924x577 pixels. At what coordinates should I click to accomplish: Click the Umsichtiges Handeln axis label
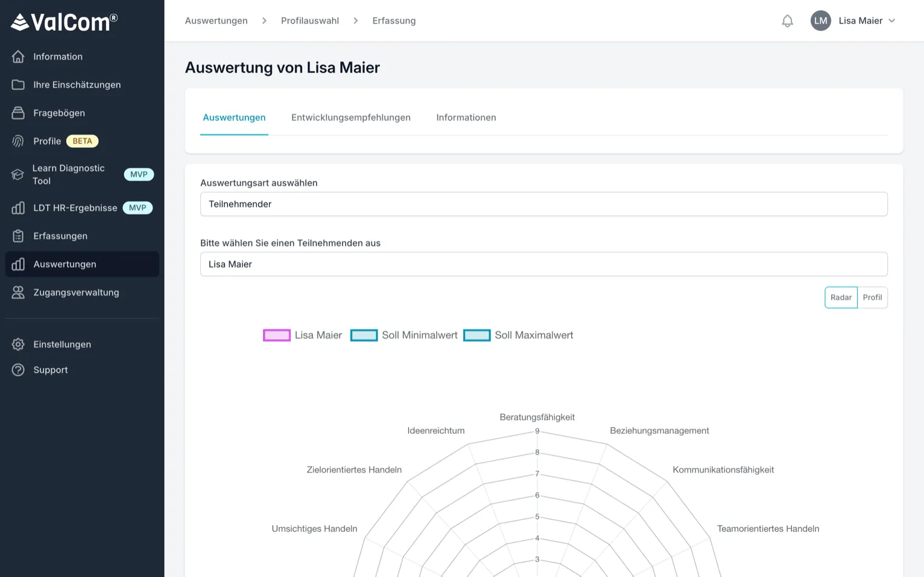click(x=314, y=529)
